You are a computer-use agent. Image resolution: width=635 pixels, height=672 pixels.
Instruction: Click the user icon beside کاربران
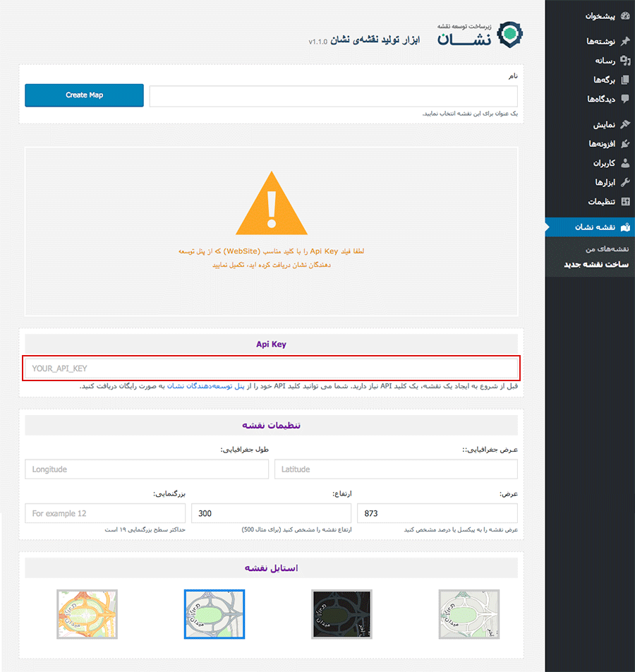(625, 163)
